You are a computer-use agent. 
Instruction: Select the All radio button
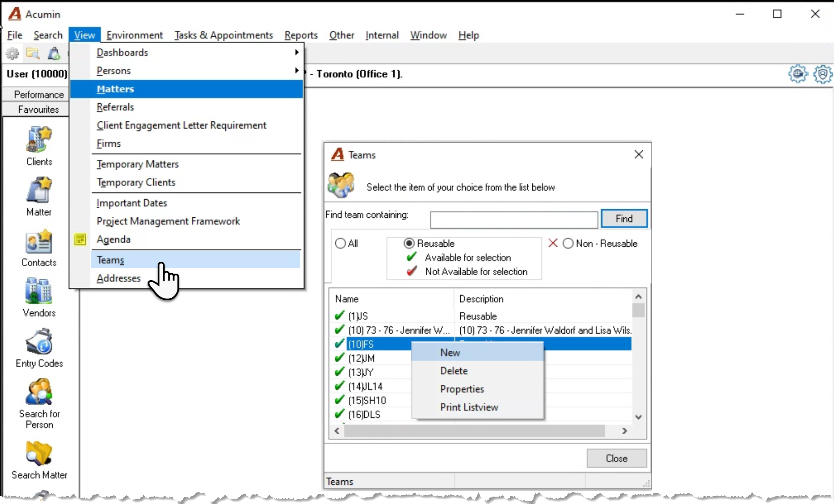[340, 243]
